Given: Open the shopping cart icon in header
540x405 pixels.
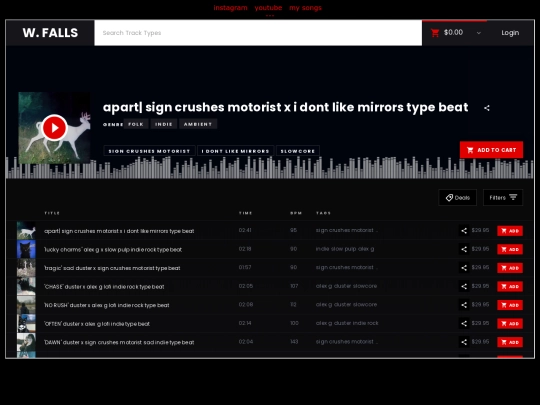Looking at the screenshot, I should pos(435,33).
